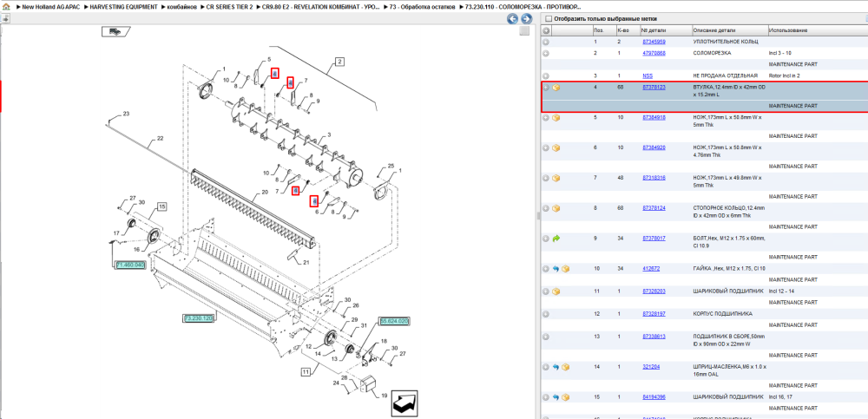Viewport: 868px width, 419px height.
Task: Click package icon on row 11 ШАРИКОВЫЙ ПОДШИПНИК
Action: (556, 291)
